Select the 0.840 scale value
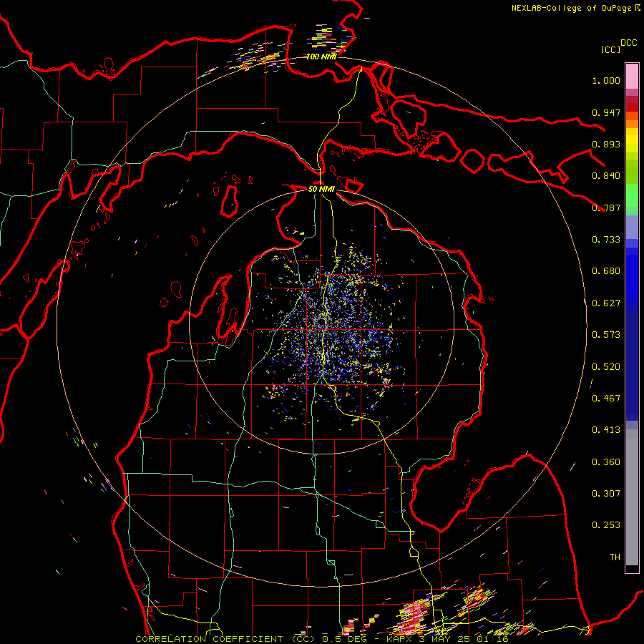The height and width of the screenshot is (644, 644). click(x=606, y=176)
